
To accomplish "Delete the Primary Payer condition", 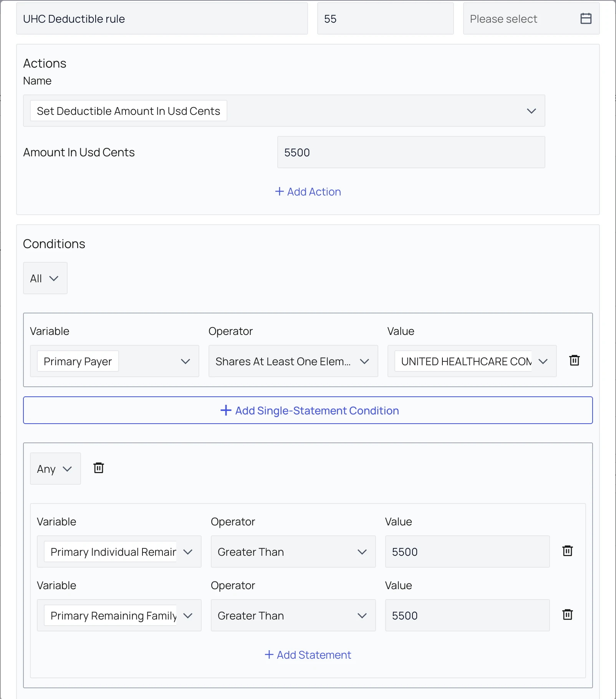I will 575,360.
